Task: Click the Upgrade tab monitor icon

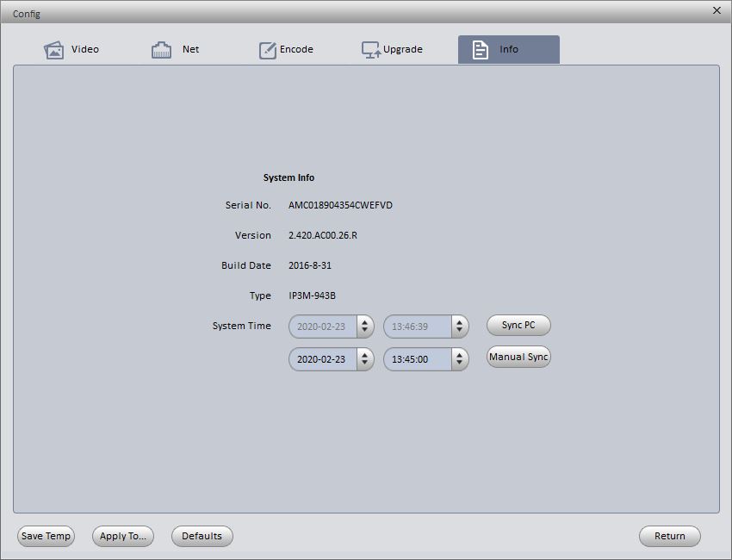Action: pos(372,49)
